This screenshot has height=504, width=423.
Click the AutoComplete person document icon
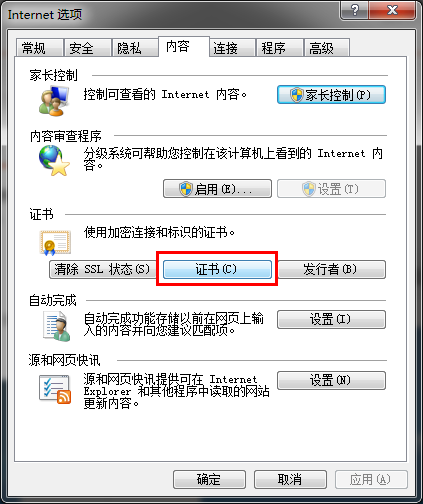[56, 326]
